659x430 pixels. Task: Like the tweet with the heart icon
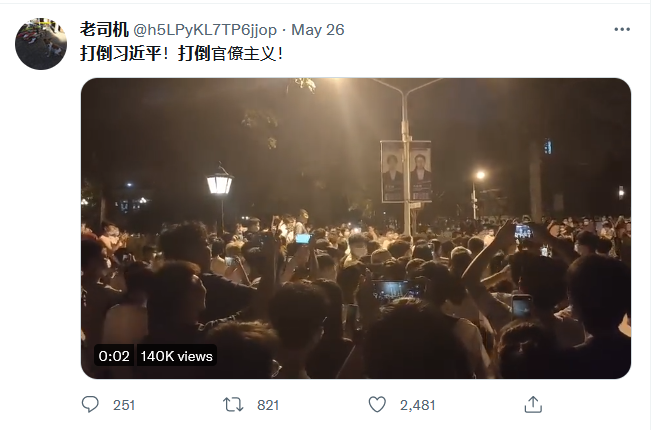pyautogui.click(x=376, y=404)
